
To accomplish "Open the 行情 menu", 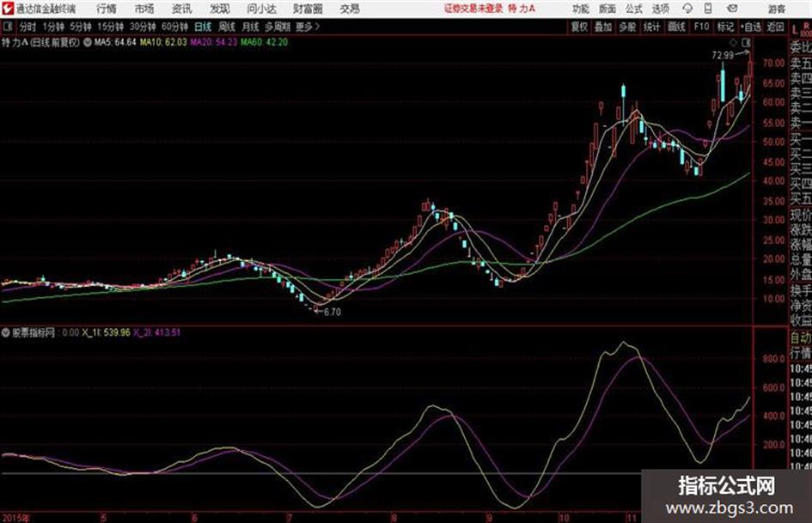I will (x=107, y=9).
